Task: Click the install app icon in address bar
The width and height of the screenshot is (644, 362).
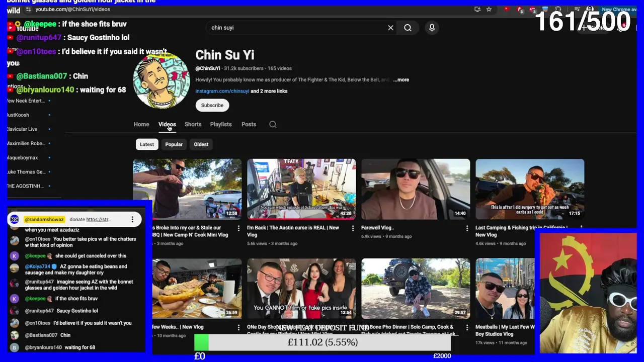Action: [x=477, y=9]
